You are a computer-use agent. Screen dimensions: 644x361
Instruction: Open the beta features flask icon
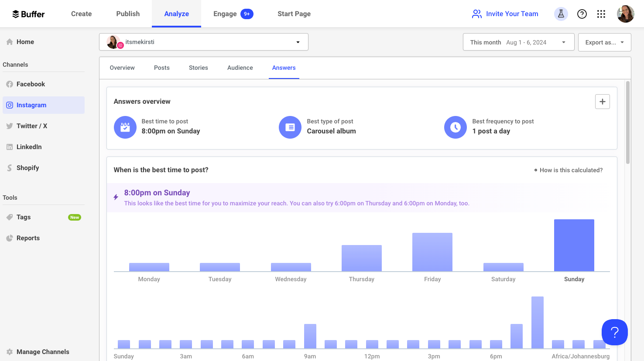(561, 14)
